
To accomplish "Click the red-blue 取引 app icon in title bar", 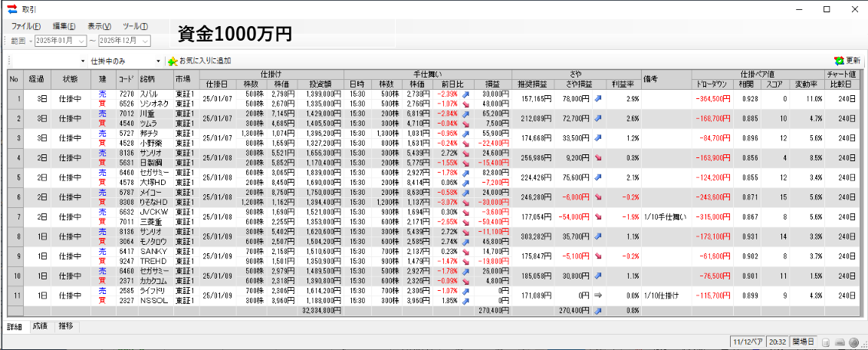I will [x=12, y=9].
